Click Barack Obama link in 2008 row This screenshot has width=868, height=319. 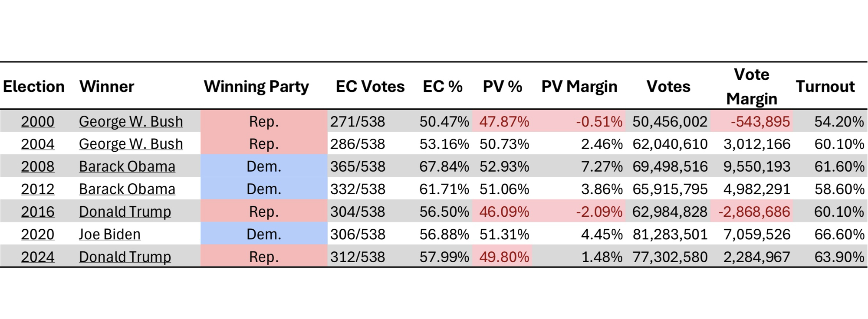click(127, 166)
